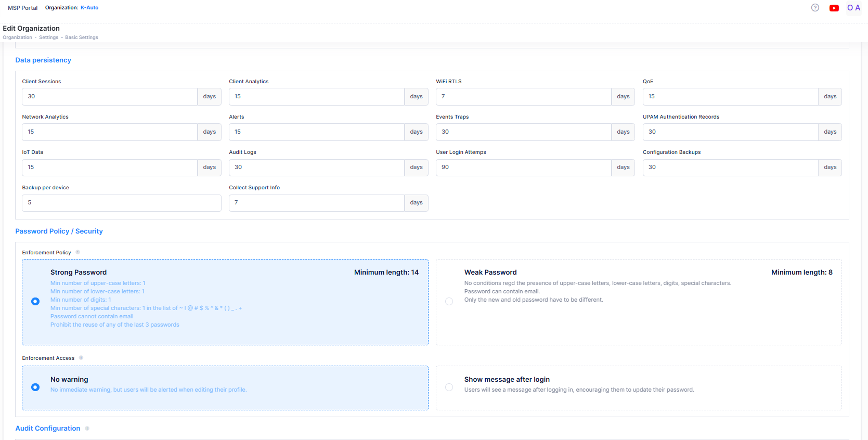Focus the Backup per device input

(x=121, y=203)
